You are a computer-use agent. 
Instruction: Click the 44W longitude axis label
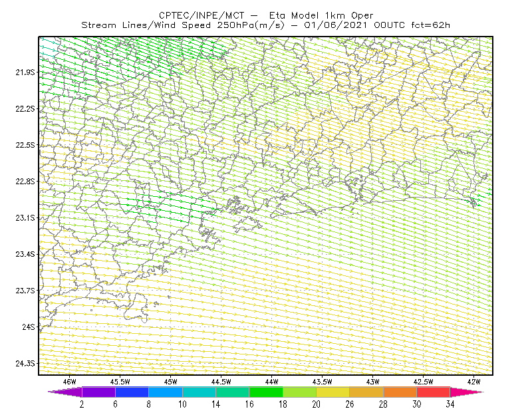[x=272, y=382]
